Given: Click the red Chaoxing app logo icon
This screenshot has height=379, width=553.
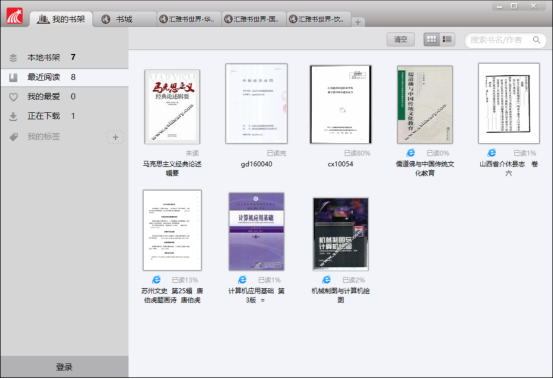Looking at the screenshot, I should [x=14, y=16].
